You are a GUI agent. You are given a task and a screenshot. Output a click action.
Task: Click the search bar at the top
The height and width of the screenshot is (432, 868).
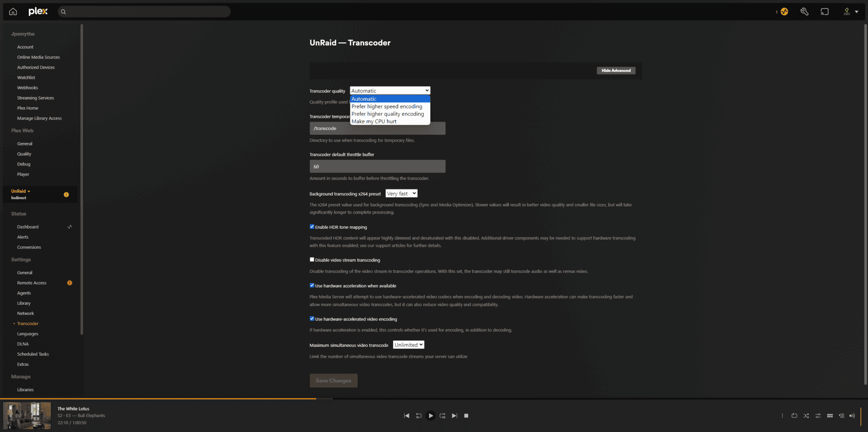[x=144, y=11]
